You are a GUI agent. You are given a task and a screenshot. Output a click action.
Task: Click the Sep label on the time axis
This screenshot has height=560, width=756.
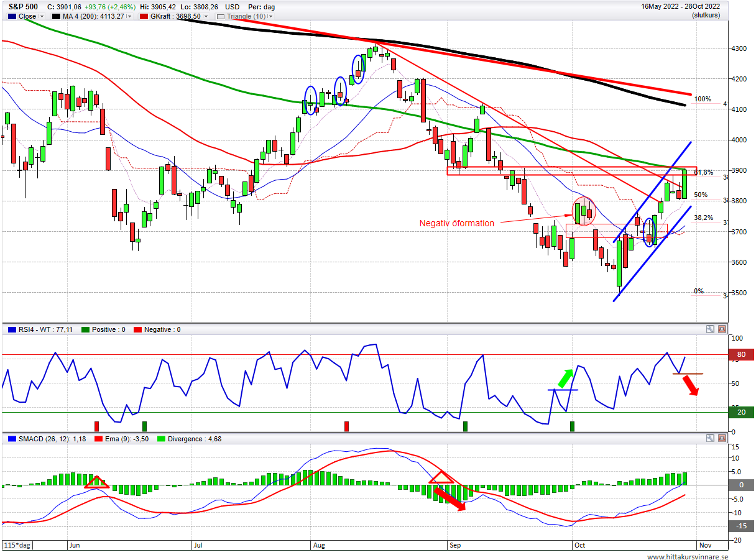(456, 545)
